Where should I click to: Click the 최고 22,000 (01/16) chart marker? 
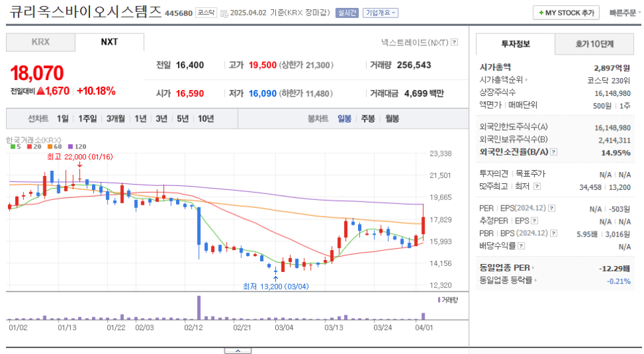click(x=80, y=157)
